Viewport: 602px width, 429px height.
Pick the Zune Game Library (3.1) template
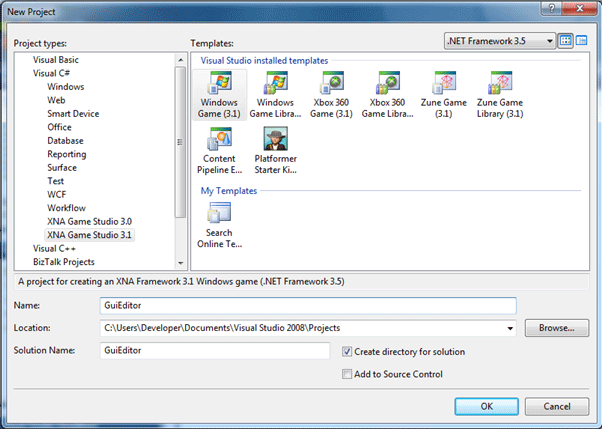click(x=500, y=95)
